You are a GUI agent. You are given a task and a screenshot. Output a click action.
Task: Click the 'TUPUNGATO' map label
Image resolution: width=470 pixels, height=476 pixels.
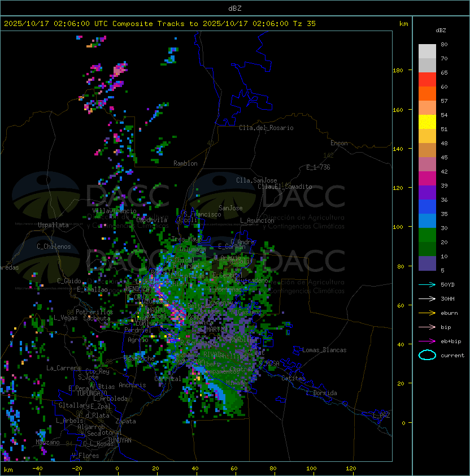[x=92, y=393]
